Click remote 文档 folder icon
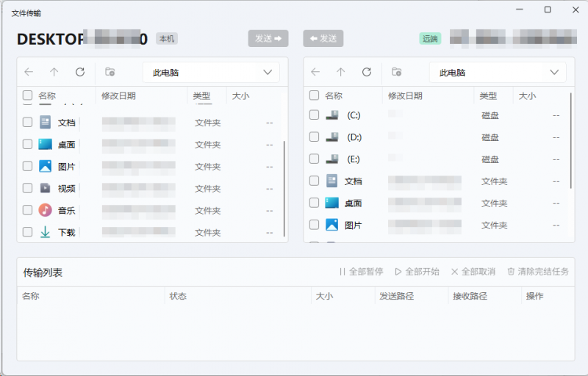The height and width of the screenshot is (376, 588). [331, 181]
